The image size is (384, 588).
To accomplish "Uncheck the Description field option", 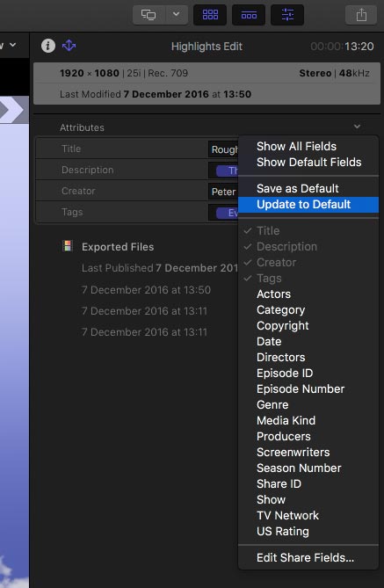I will (308, 246).
